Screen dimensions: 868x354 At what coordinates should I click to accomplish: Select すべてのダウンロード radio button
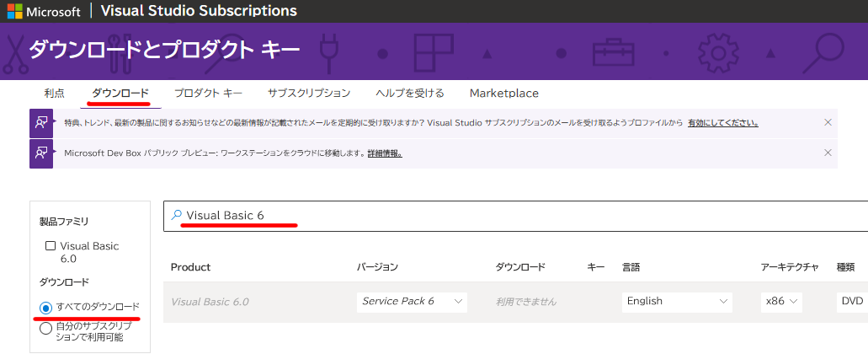click(46, 308)
